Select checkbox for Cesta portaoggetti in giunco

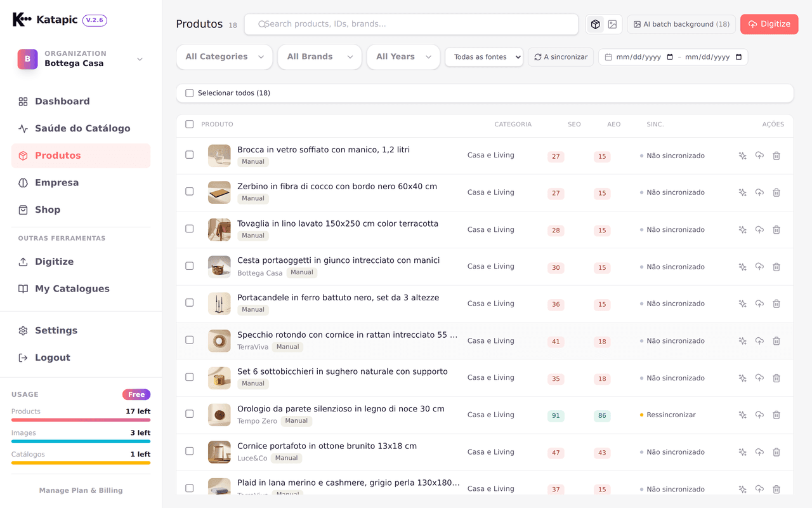pyautogui.click(x=189, y=266)
